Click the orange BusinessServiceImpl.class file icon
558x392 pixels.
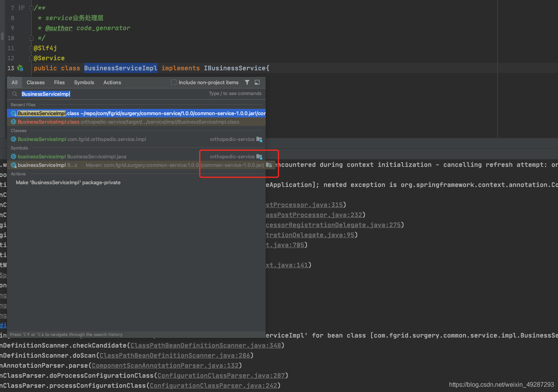click(x=14, y=122)
